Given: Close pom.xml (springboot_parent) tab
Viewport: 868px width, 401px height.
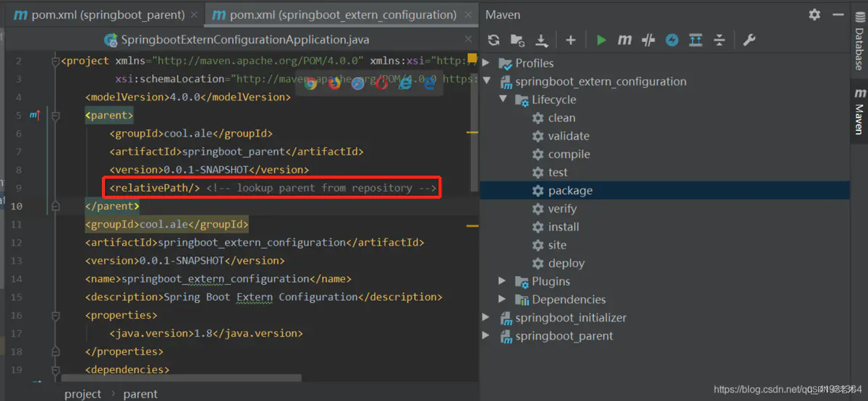Looking at the screenshot, I should click(x=193, y=15).
